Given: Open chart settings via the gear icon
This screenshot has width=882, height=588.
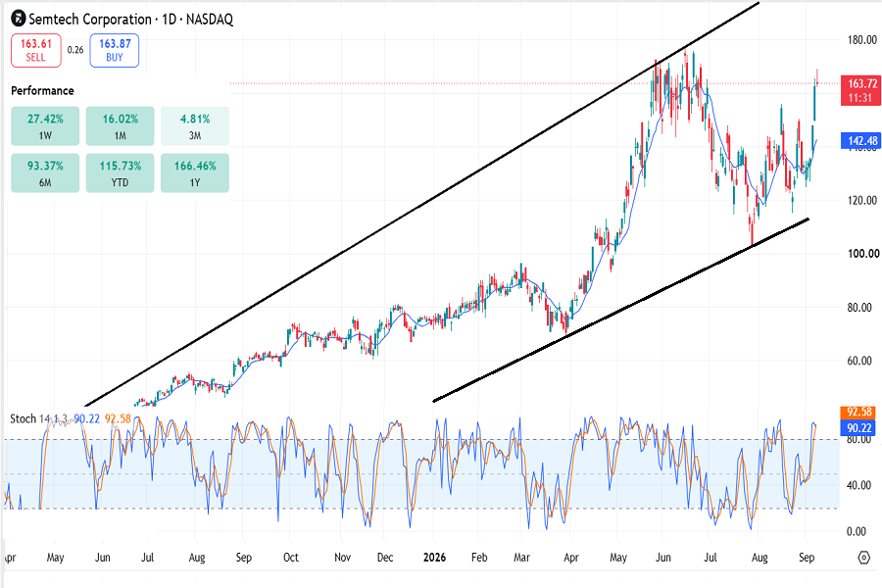Looking at the screenshot, I should tap(864, 558).
